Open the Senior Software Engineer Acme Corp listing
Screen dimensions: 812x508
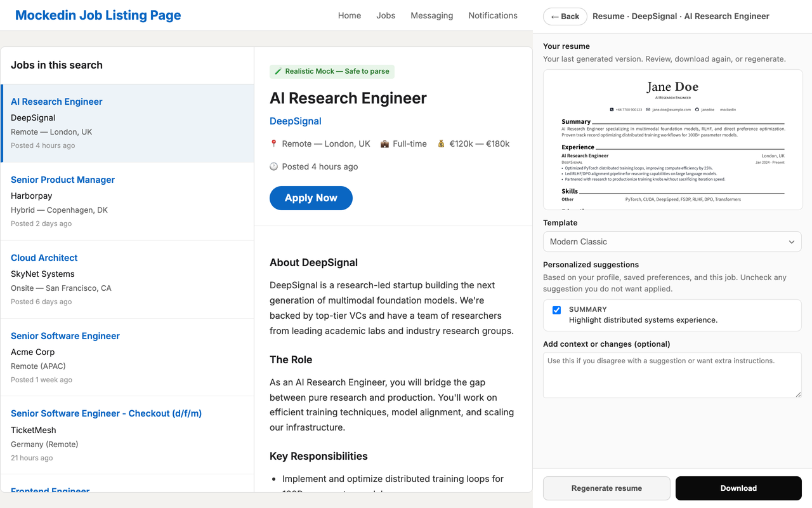[128, 358]
